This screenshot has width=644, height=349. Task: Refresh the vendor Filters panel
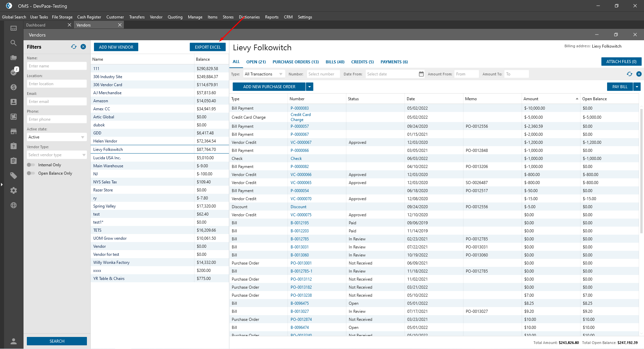[x=74, y=47]
